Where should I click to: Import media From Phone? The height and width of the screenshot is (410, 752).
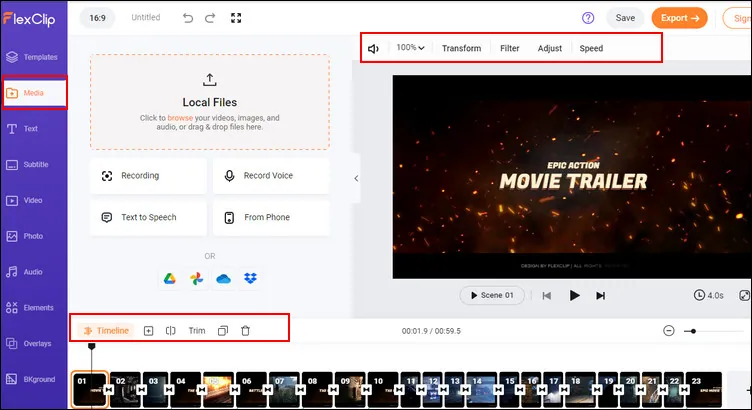(x=271, y=217)
